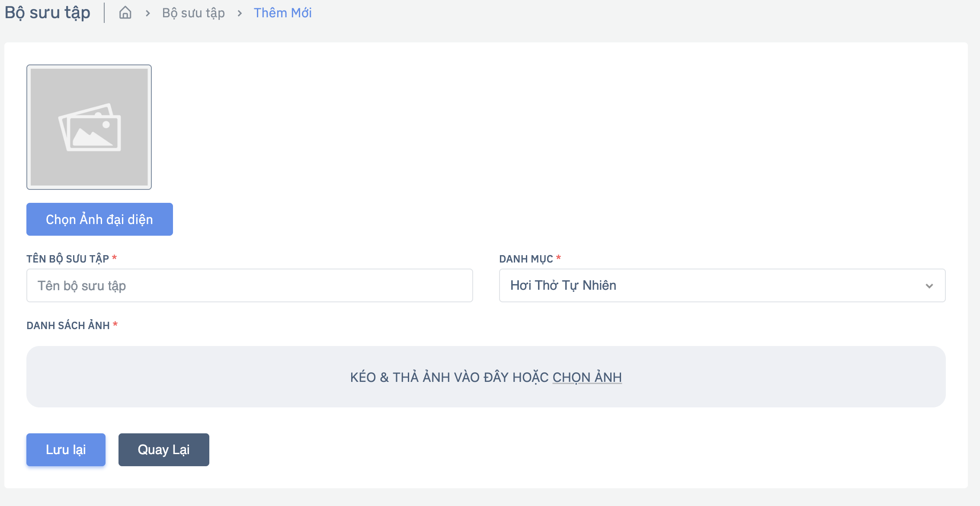Click the chevron right after the home icon

pyautogui.click(x=148, y=13)
